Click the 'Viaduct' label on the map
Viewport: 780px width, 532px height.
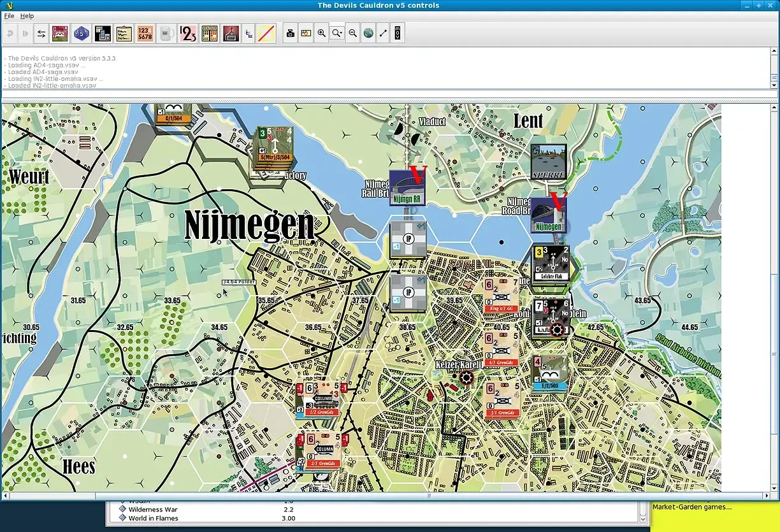click(432, 121)
